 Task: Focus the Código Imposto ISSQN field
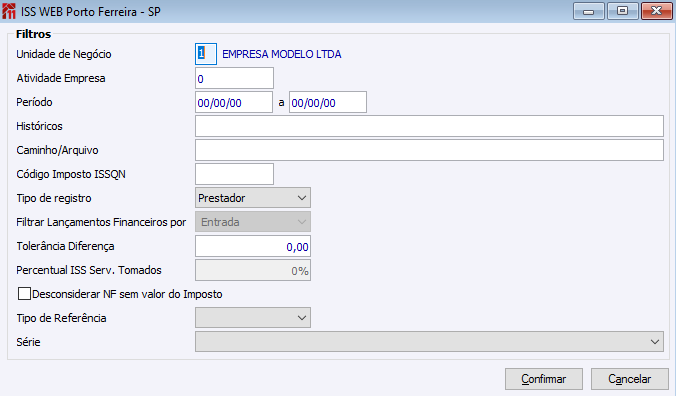coord(234,174)
